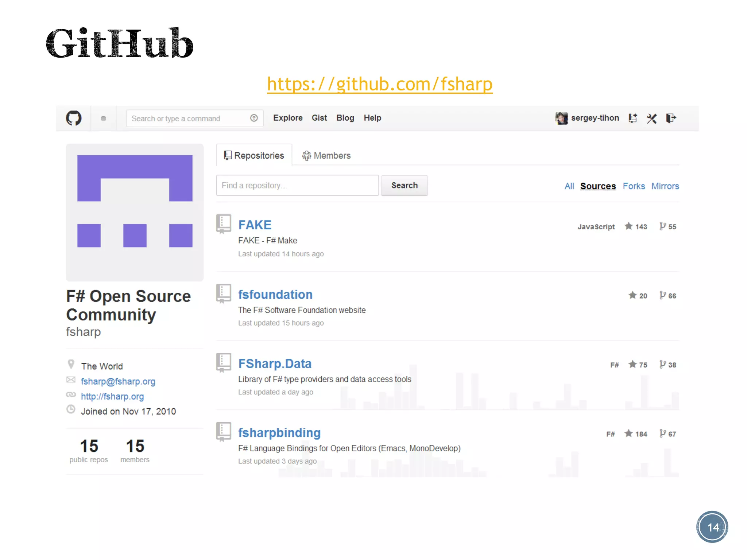This screenshot has width=747, height=560.
Task: Click 'FAKE - F# Make' description
Action: 267,241
